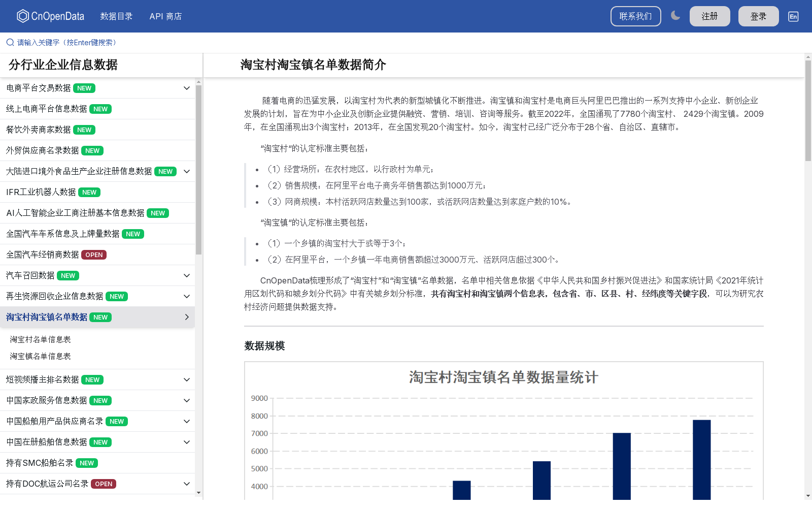Open 持有SMC船舶名录 item
The width and height of the screenshot is (812, 508).
[x=97, y=463]
